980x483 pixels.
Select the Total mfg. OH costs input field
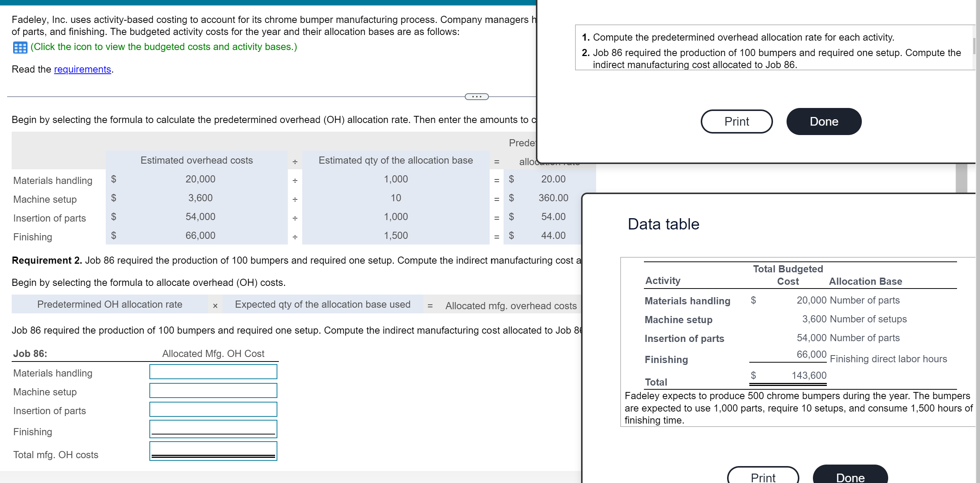click(213, 451)
